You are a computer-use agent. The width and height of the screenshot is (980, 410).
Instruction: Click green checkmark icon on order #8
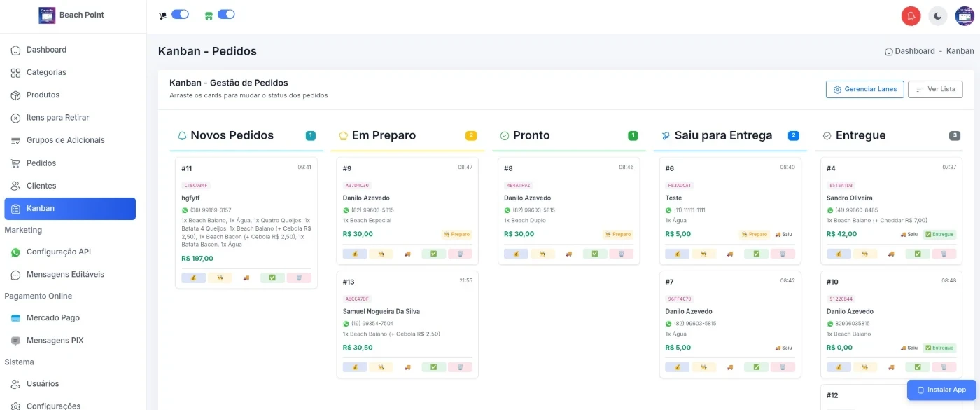point(594,254)
